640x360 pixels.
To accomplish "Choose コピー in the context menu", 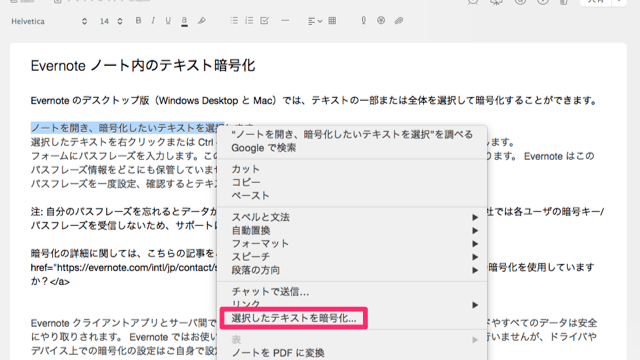I will (x=246, y=182).
